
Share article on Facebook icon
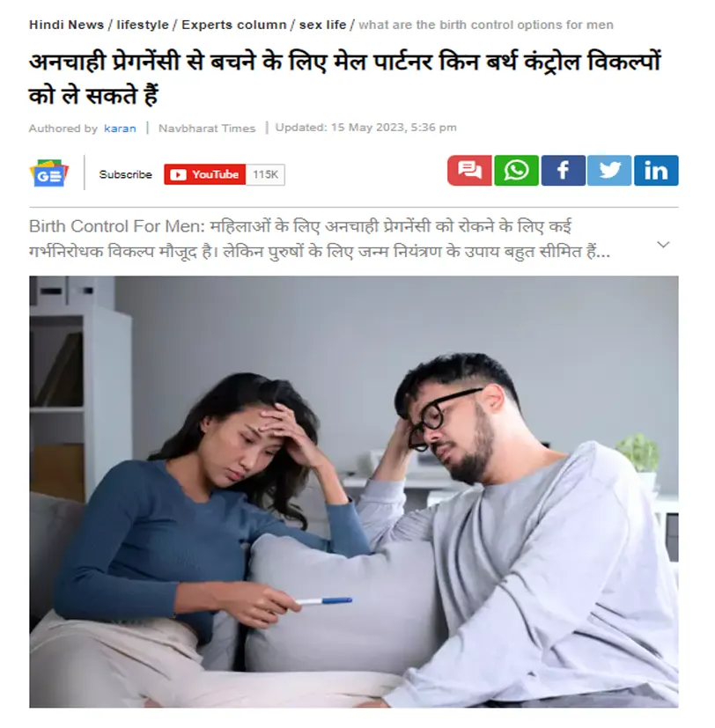[x=564, y=171]
